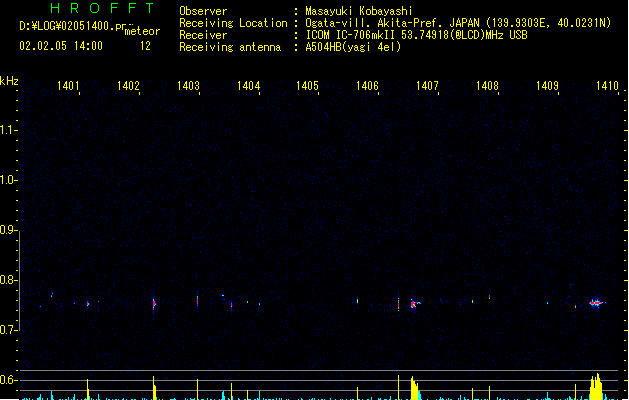Click the bright meteor echo just before 1407
Image resolution: width=629 pixels, height=400 pixels.
coord(415,304)
